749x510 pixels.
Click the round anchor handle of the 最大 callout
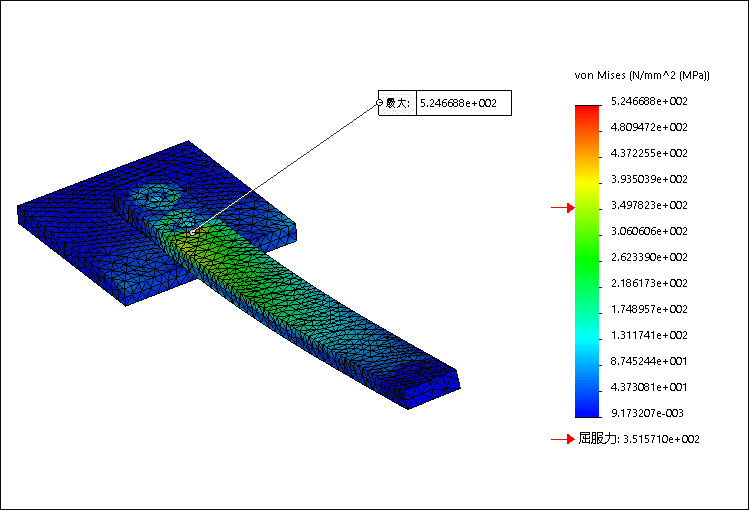coord(380,103)
